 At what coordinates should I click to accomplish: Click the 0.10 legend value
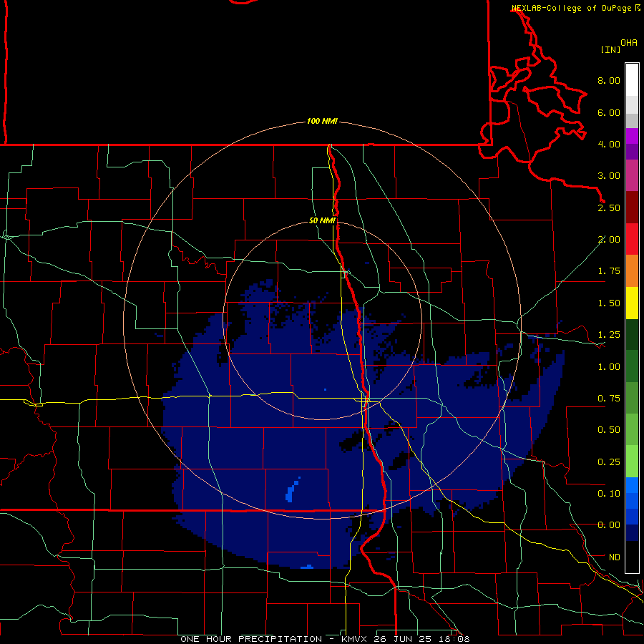pyautogui.click(x=609, y=494)
